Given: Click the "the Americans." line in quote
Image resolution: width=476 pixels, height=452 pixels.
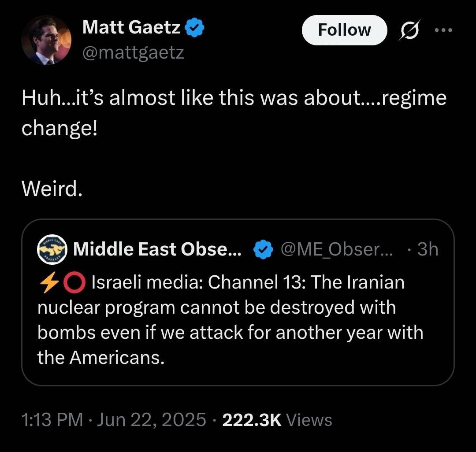Looking at the screenshot, I should click(x=101, y=357).
